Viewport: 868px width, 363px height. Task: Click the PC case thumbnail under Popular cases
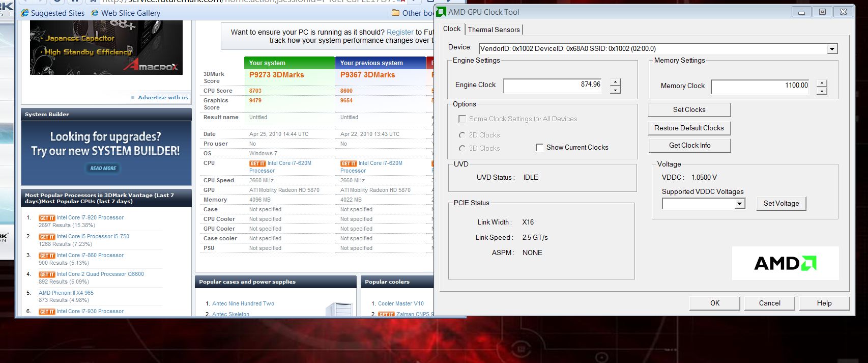click(339, 309)
